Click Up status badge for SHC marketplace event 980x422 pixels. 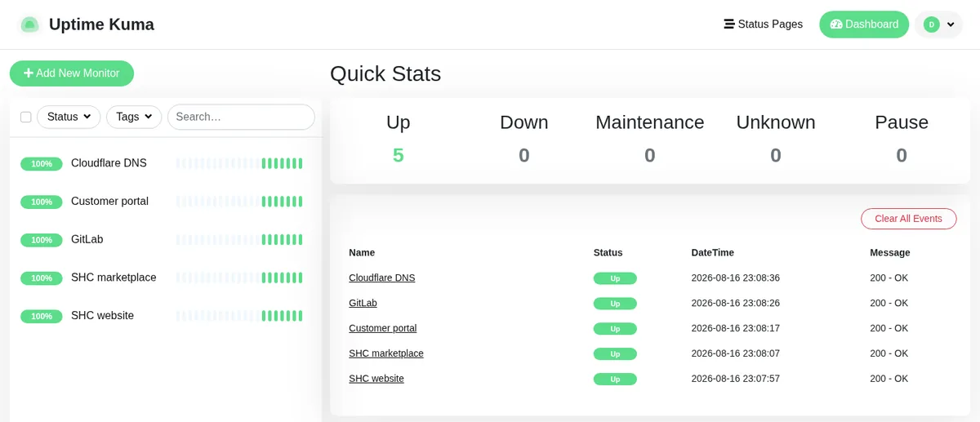pyautogui.click(x=615, y=354)
